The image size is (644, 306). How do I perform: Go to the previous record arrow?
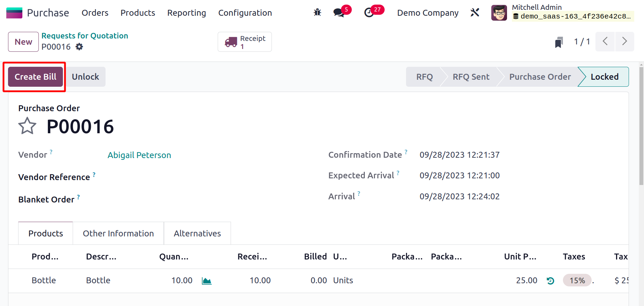click(x=605, y=42)
